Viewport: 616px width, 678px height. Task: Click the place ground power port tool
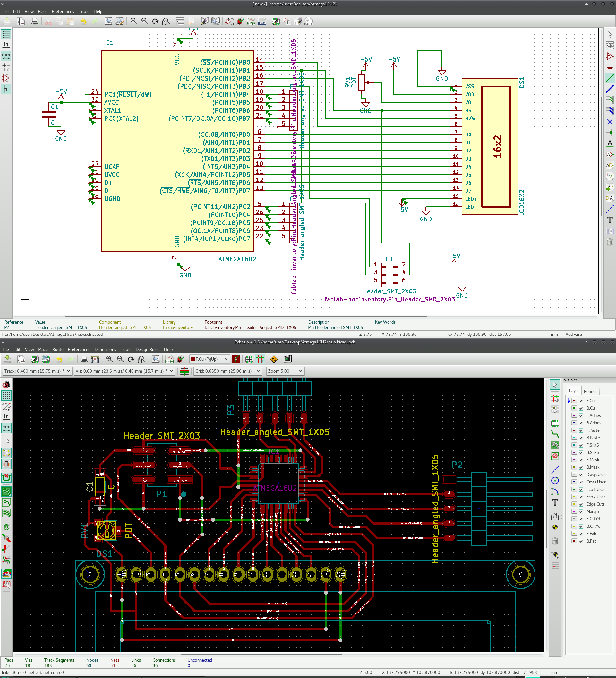[610, 67]
